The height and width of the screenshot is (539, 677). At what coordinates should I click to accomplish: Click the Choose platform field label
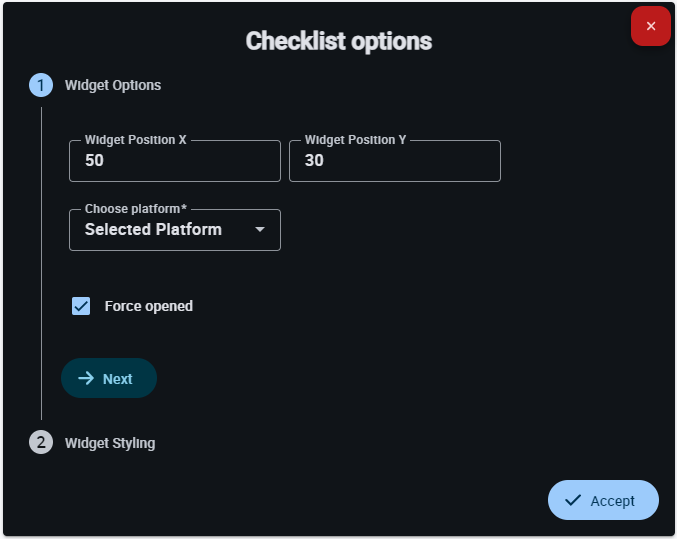coord(135,209)
